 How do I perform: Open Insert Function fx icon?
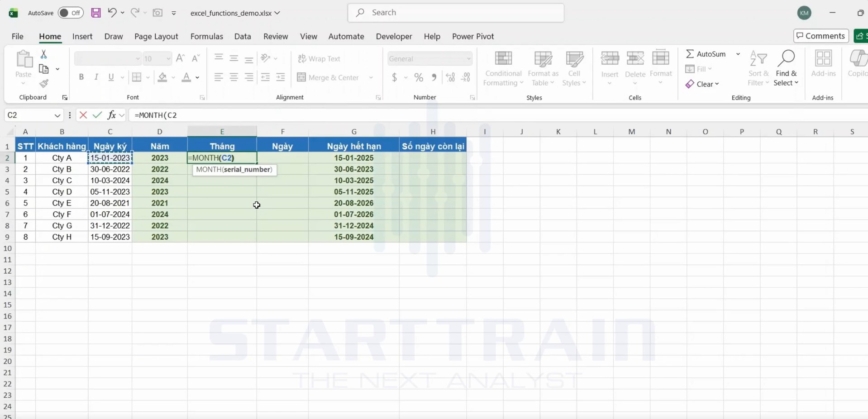click(111, 115)
